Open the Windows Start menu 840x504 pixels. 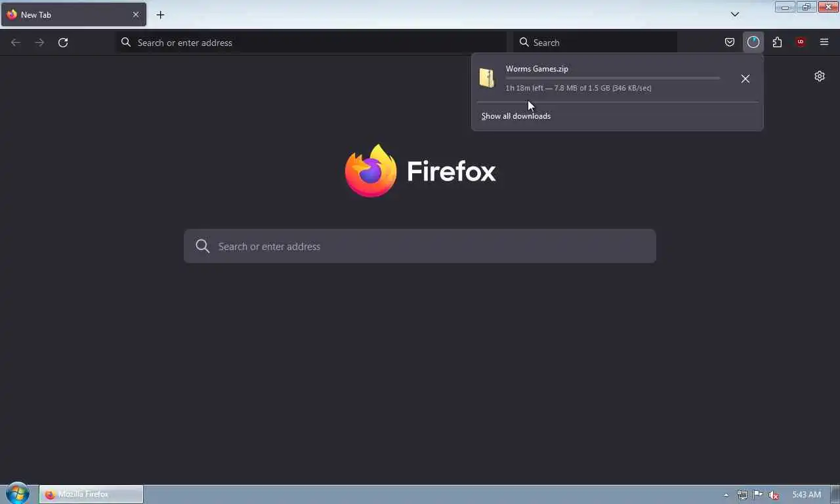[17, 494]
